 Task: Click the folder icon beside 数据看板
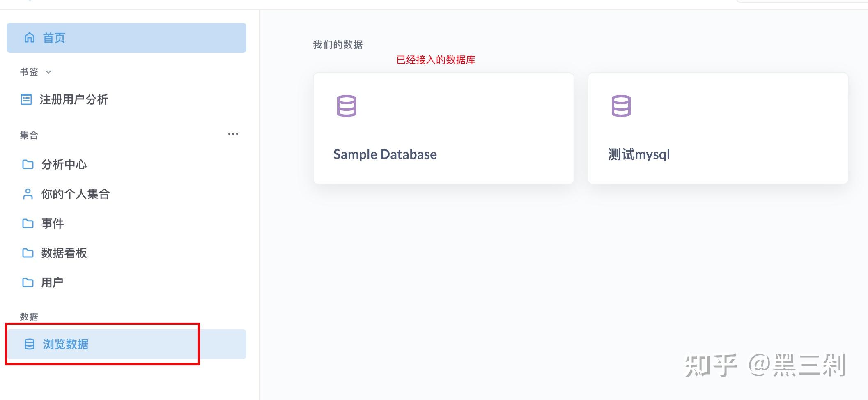point(28,253)
